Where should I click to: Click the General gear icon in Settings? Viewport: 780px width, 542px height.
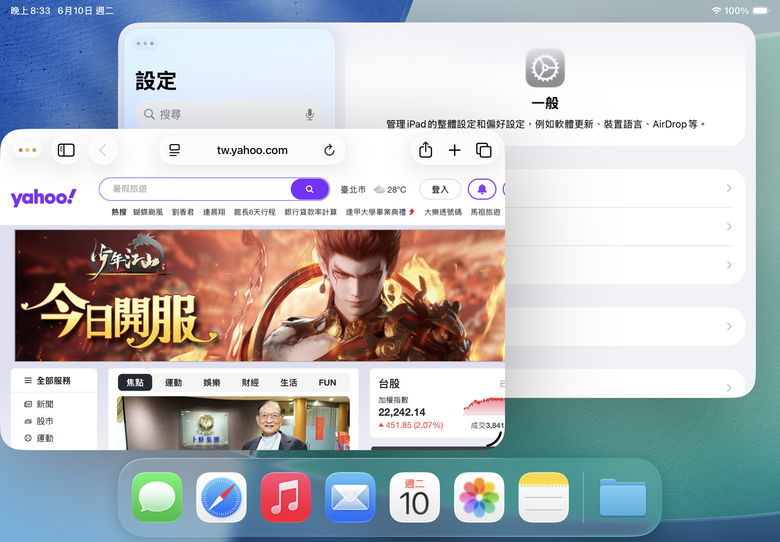[545, 68]
